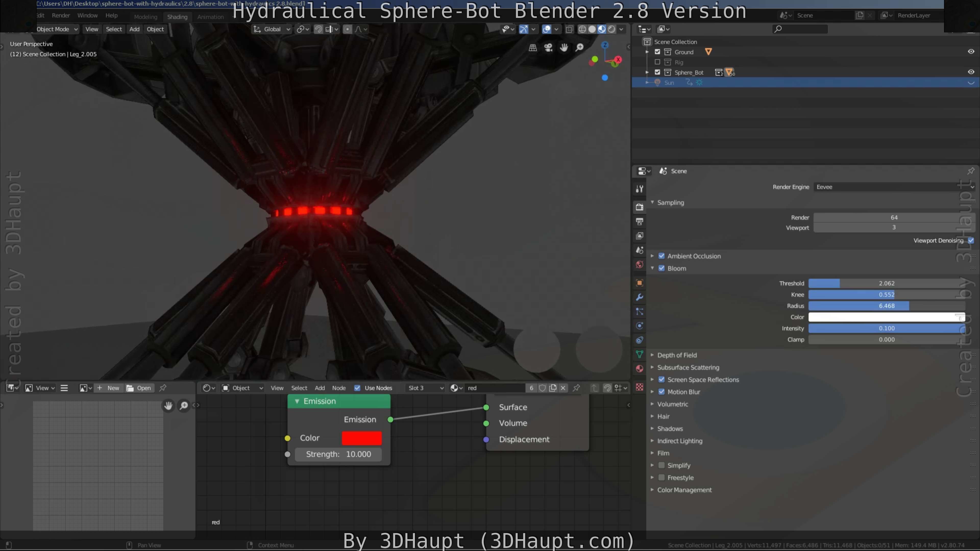Enable the Rig collection checkbox
Screen dimensions: 980x551
[x=657, y=62]
